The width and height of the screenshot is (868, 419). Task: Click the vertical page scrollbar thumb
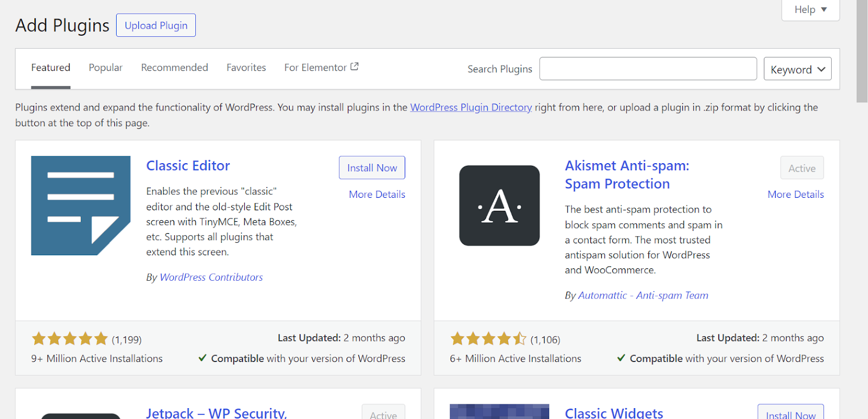point(862,51)
